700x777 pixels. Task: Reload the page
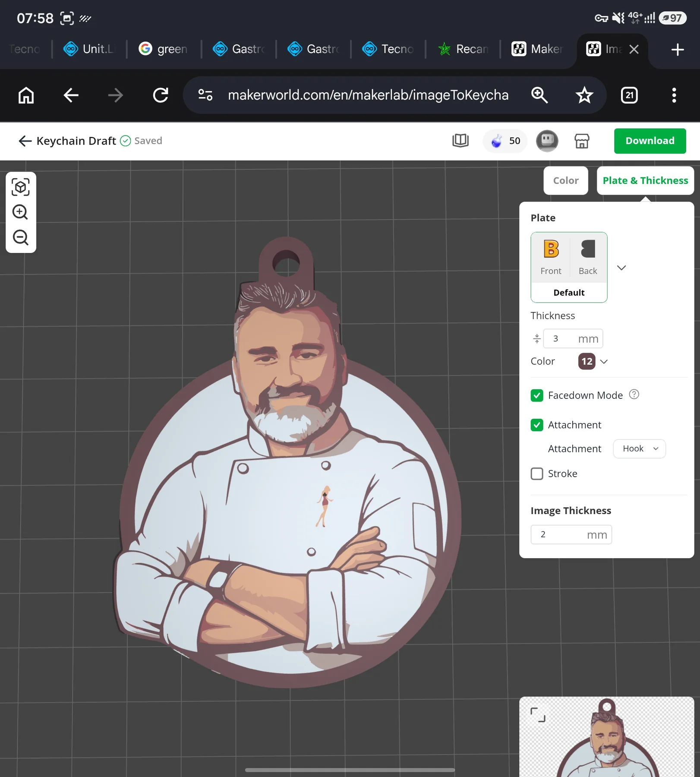coord(161,95)
